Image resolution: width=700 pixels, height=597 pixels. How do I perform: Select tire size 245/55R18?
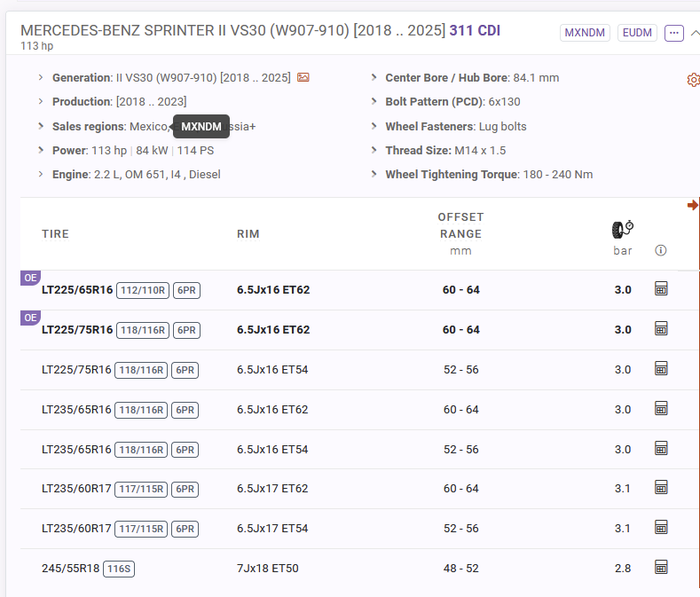point(71,569)
